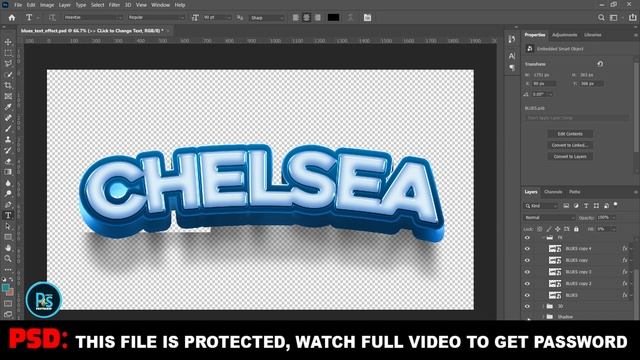Open the Window menu

point(160,5)
